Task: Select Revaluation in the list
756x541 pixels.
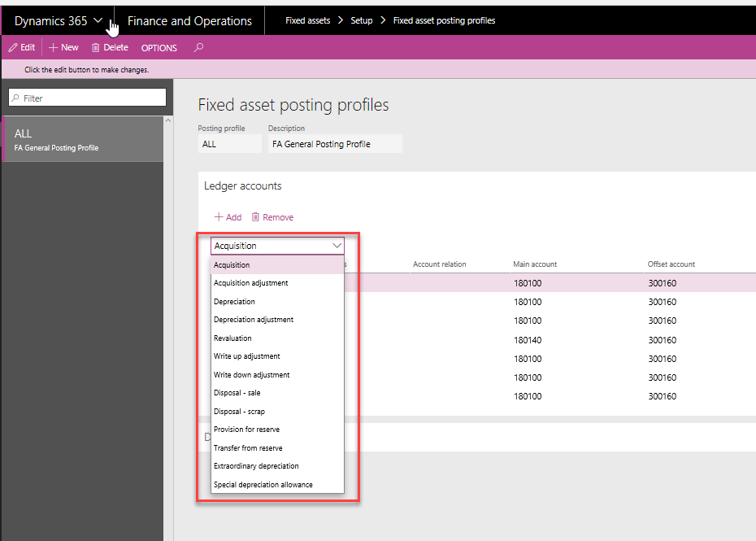Action: click(232, 338)
